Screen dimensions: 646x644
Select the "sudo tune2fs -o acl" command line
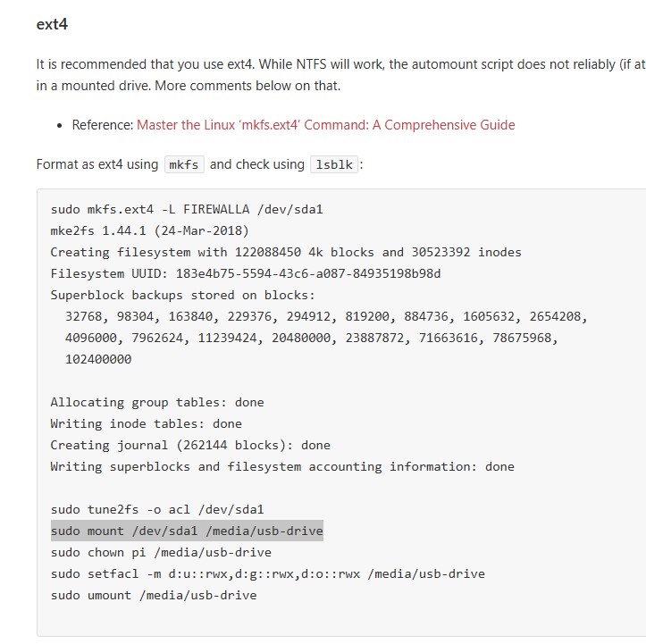(156, 509)
